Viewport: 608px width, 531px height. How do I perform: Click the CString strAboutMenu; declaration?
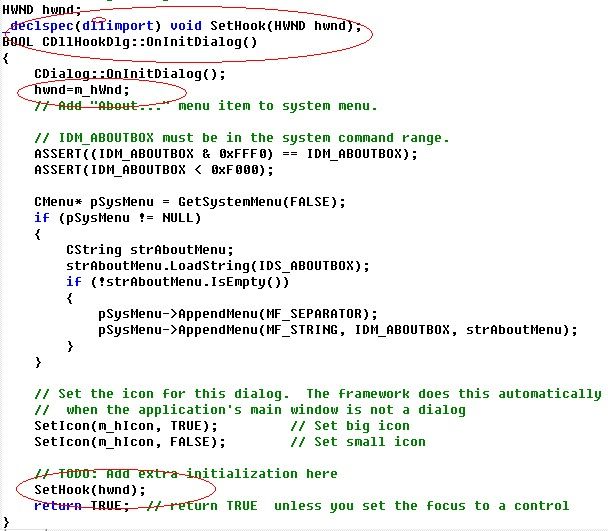150,250
